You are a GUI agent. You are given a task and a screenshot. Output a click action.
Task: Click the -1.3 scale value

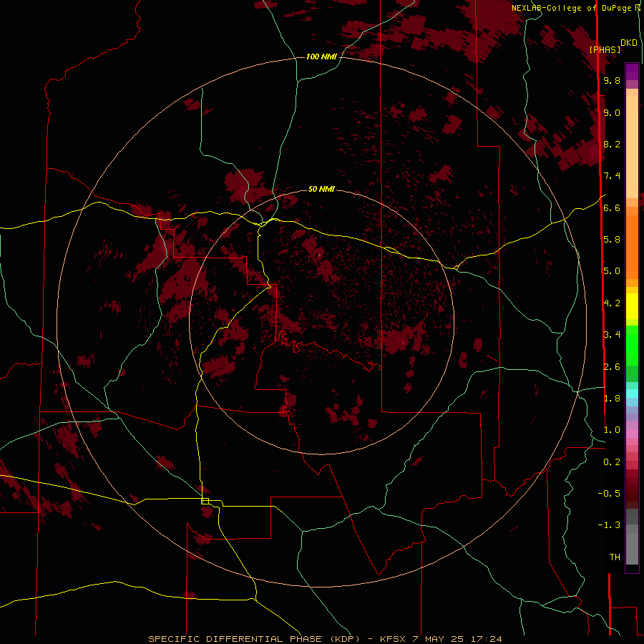click(609, 525)
